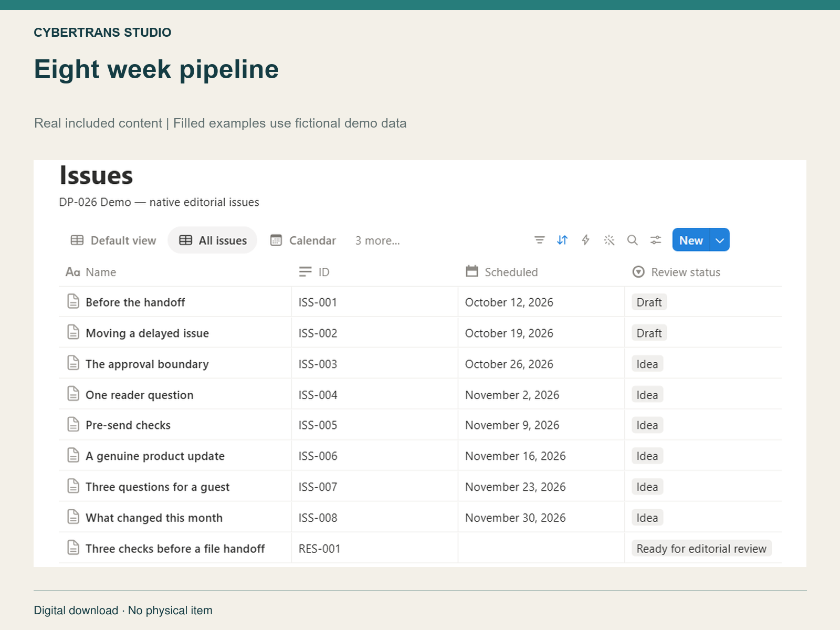Open the search magnifier icon
Viewport: 840px width, 630px height.
(x=632, y=240)
